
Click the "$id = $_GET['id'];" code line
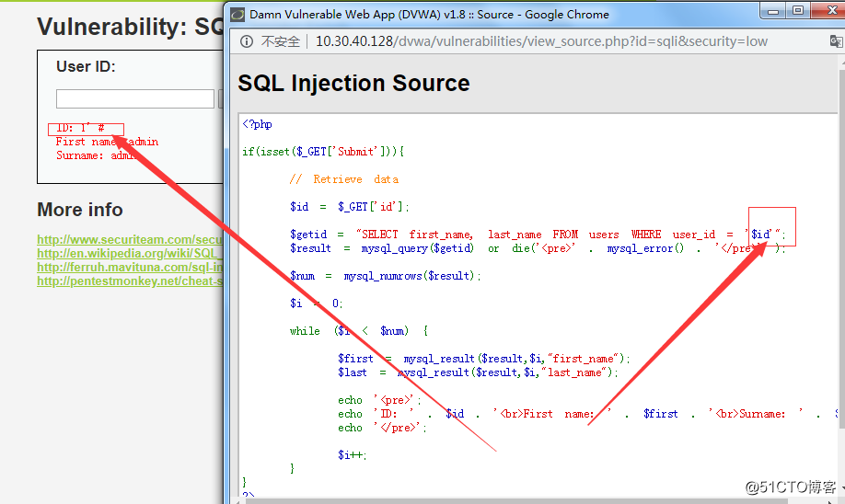[x=349, y=207]
